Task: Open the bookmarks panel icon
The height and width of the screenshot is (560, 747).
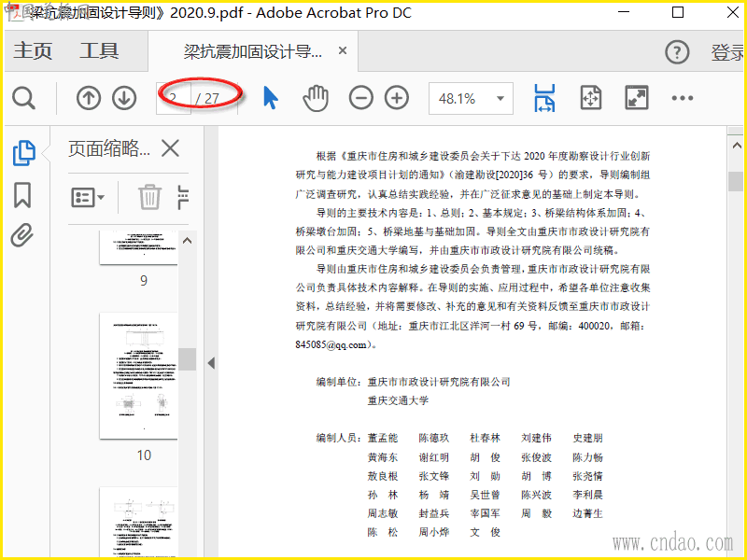Action: [22, 195]
